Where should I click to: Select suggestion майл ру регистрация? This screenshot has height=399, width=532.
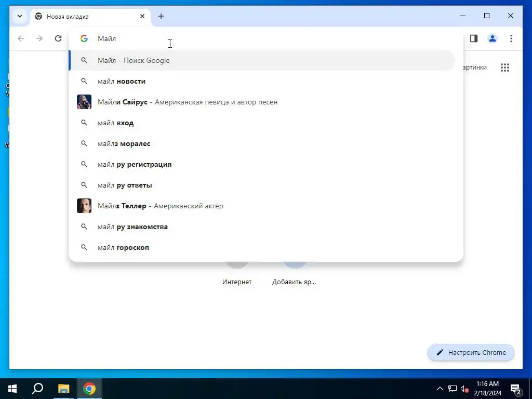pyautogui.click(x=262, y=164)
